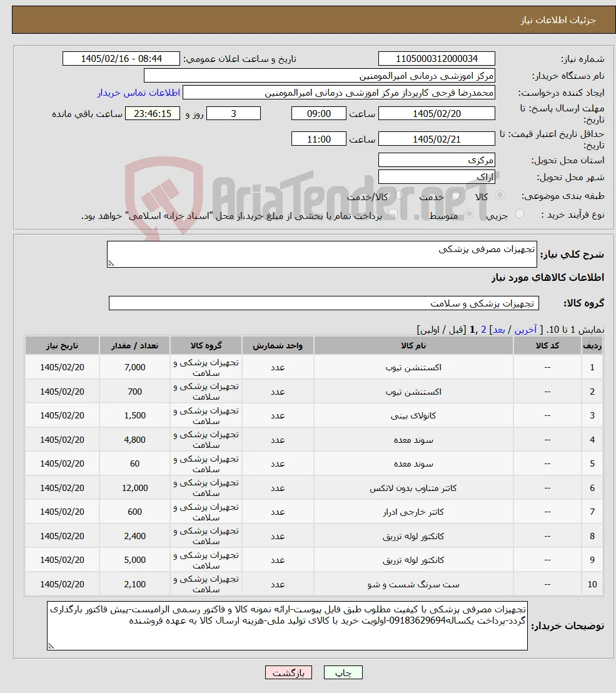
Task: Click row 6 item کاتتر متناوب بدون لاتکس
Action: coord(413,488)
